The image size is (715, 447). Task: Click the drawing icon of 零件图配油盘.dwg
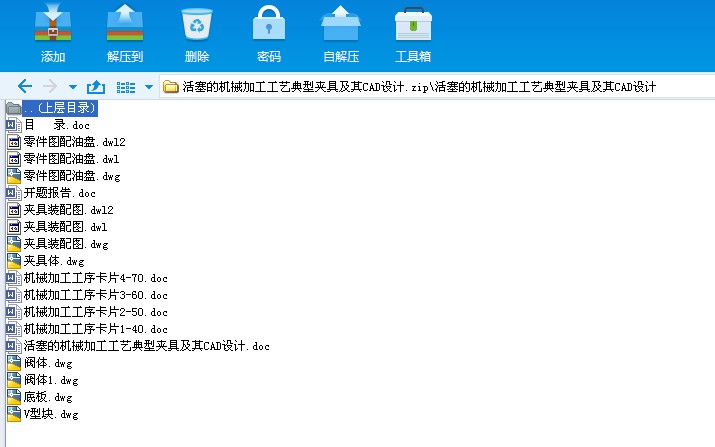[14, 176]
